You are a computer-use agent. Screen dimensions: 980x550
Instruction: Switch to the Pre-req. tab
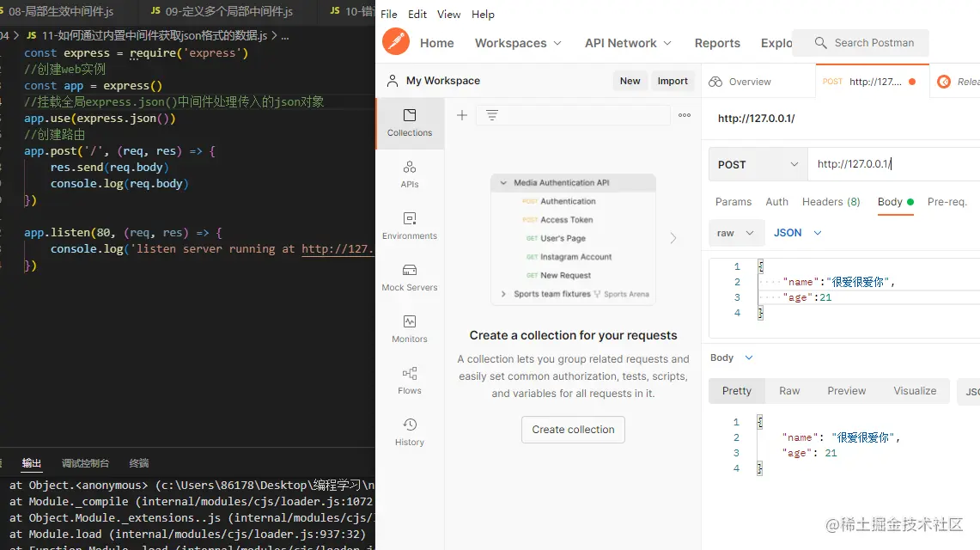tap(947, 202)
